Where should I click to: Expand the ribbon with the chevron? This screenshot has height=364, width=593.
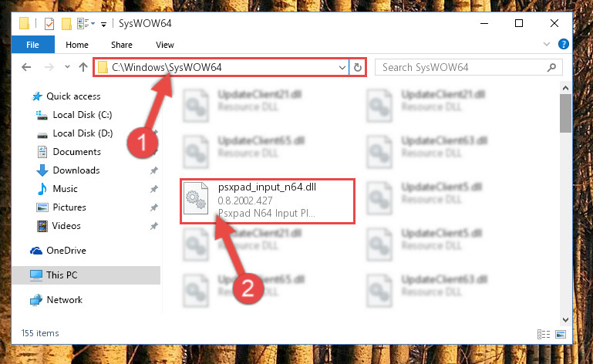(547, 44)
